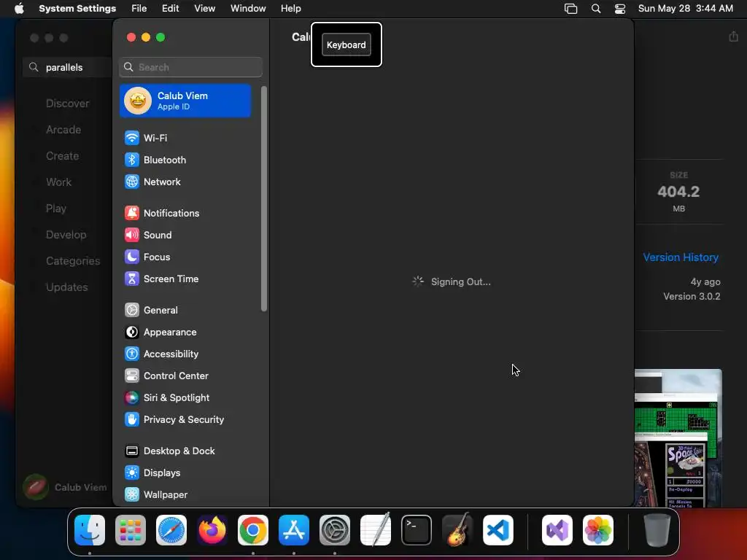The image size is (747, 560).
Task: Click the date and time in menu bar
Action: pos(686,9)
